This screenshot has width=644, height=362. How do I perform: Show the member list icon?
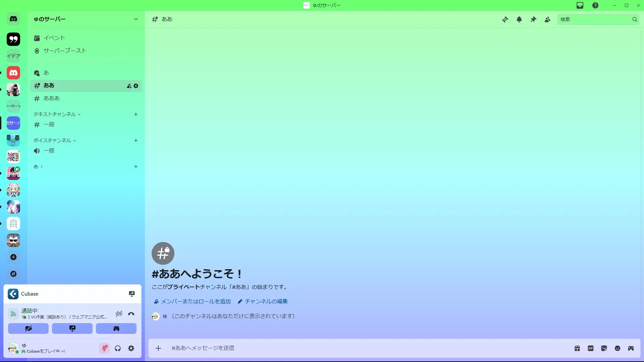pos(547,19)
